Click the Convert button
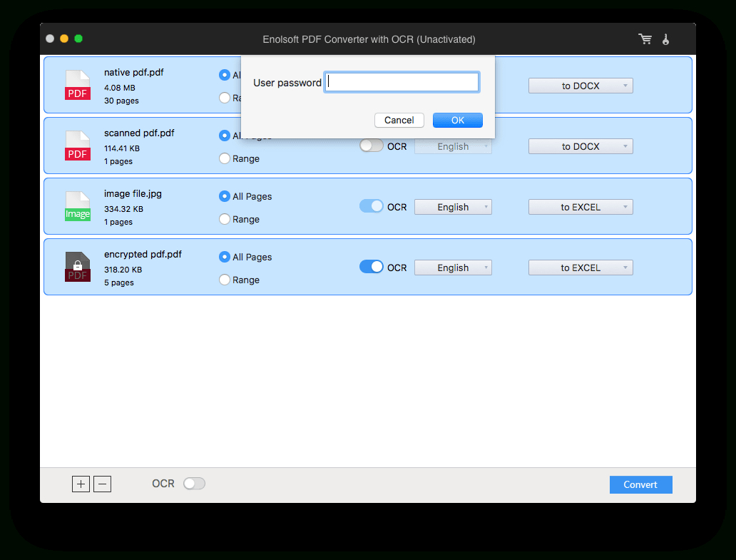This screenshot has height=560, width=736. coord(640,484)
